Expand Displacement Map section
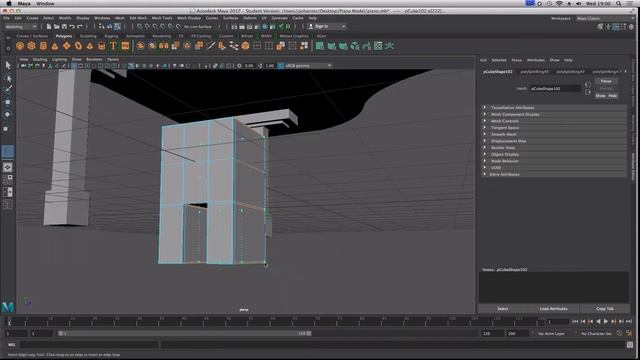This screenshot has height=360, width=640. 554,141
